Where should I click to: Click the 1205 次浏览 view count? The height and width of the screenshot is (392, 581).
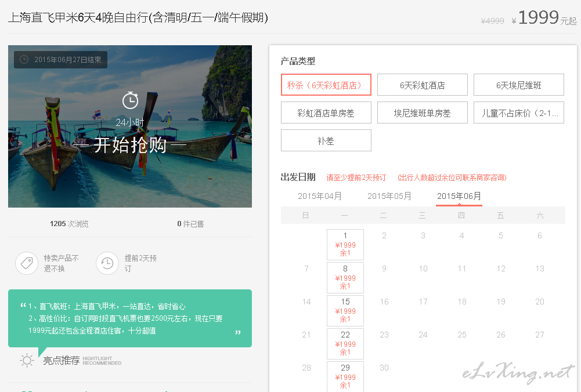[69, 224]
